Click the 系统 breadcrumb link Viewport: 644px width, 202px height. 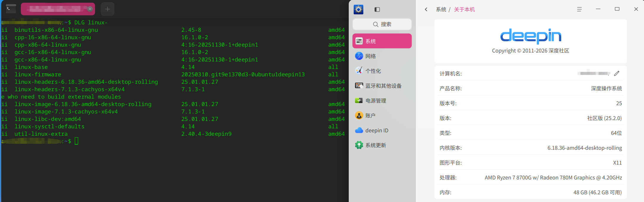pos(441,10)
